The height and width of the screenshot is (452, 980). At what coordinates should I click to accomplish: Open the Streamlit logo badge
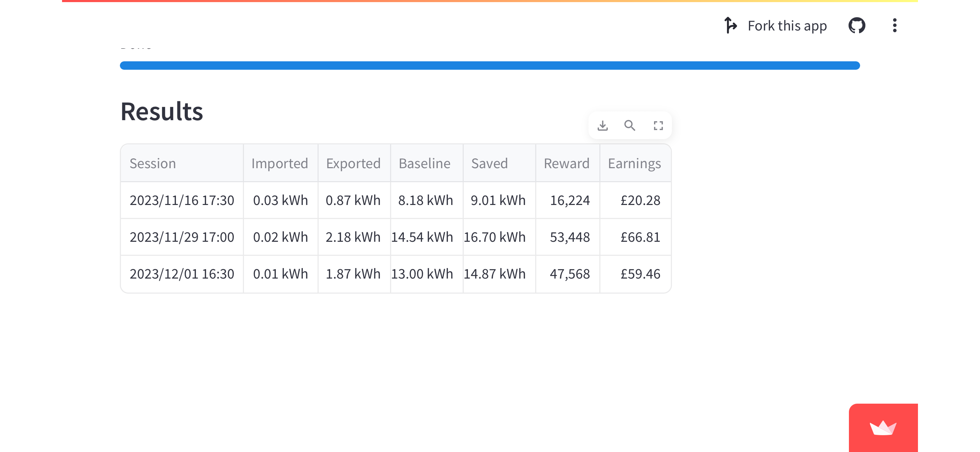coord(883,428)
